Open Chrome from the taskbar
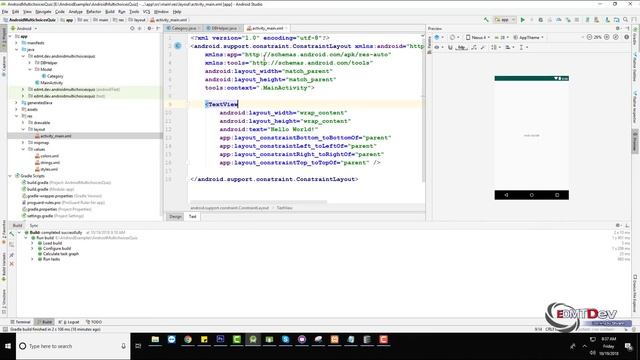 click(x=188, y=340)
